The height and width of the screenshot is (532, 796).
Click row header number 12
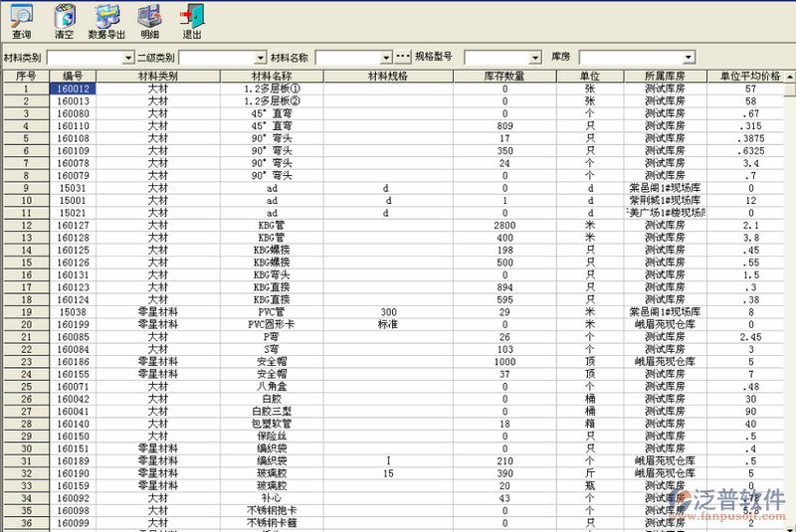pos(27,225)
